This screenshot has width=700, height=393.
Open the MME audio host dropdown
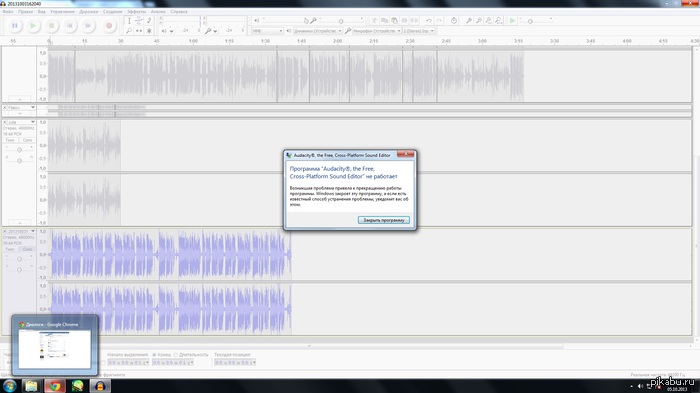(x=267, y=31)
